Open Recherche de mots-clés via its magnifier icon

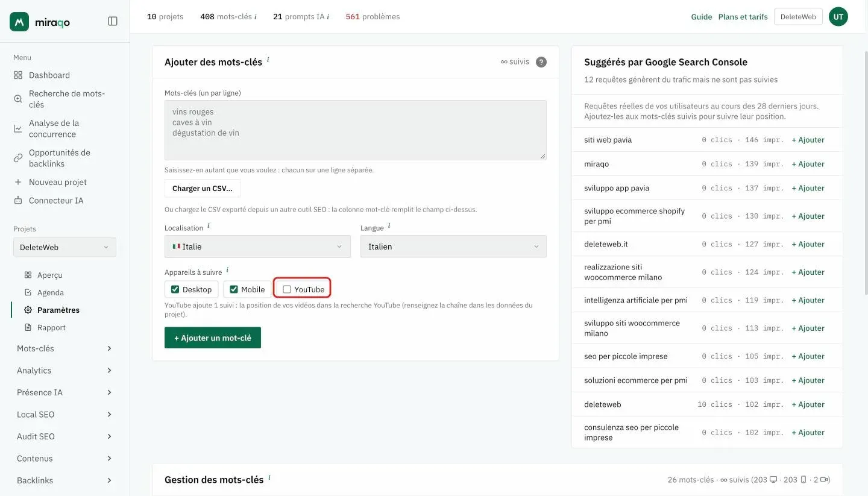coord(18,99)
